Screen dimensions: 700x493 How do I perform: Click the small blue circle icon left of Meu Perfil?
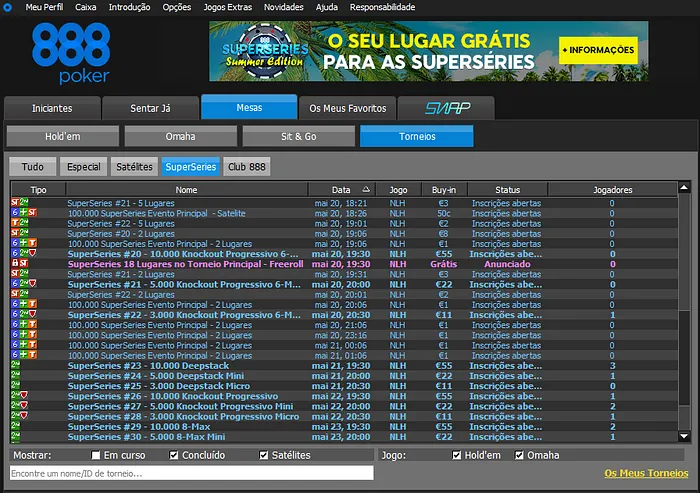[7, 7]
